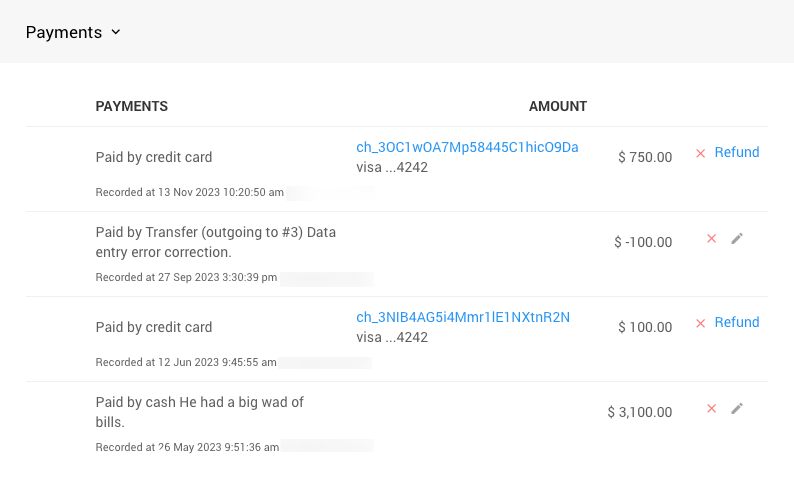Click the PAYMENTS column header
794x483 pixels.
tap(131, 106)
